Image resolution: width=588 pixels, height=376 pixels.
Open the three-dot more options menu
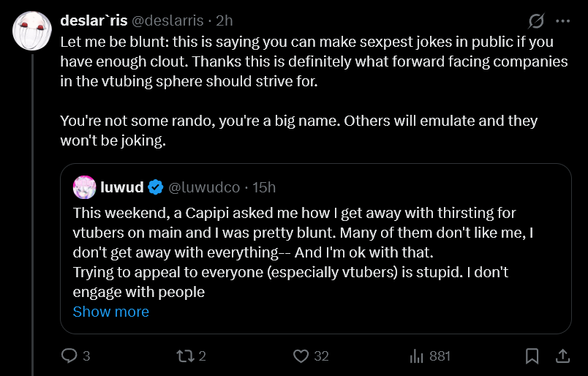tap(563, 21)
